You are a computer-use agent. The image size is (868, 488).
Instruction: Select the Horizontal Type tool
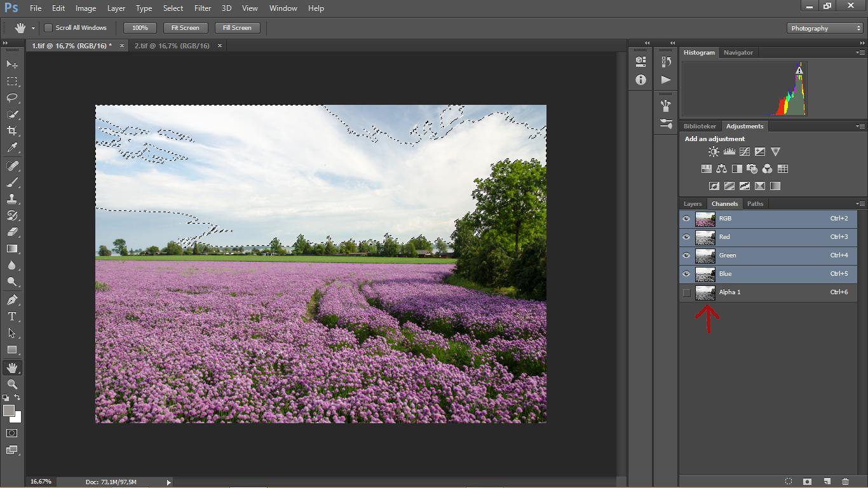pyautogui.click(x=12, y=316)
